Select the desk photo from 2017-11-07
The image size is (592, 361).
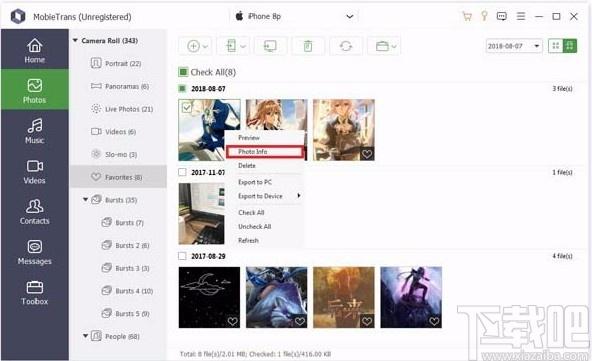201,213
